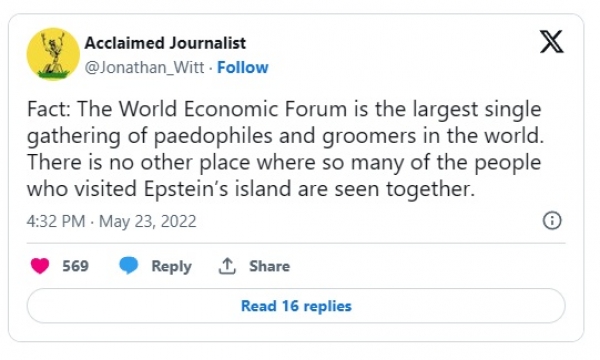Click the blue reply bubble icon

pos(129,266)
